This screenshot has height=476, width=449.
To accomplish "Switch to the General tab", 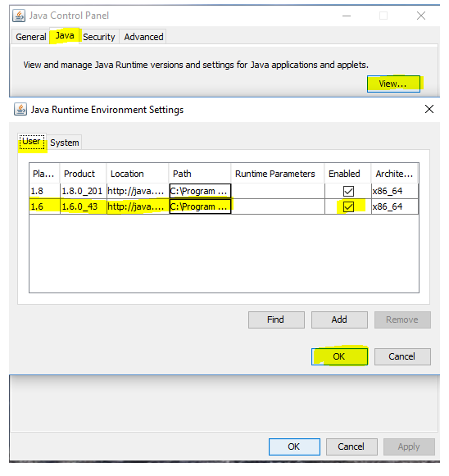I will 30,37.
